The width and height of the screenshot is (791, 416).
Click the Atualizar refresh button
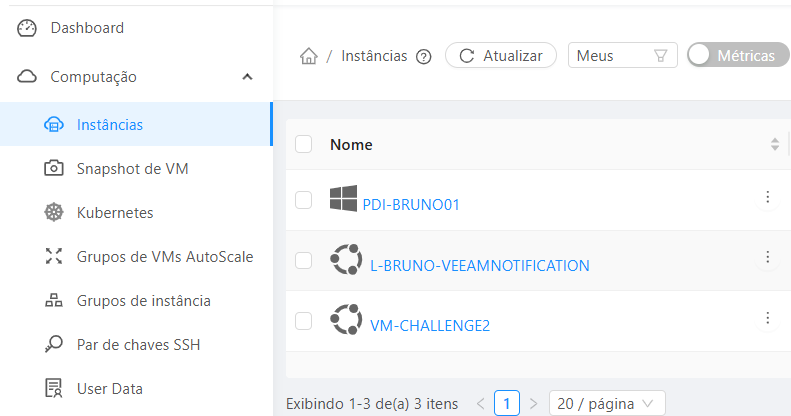[x=500, y=56]
